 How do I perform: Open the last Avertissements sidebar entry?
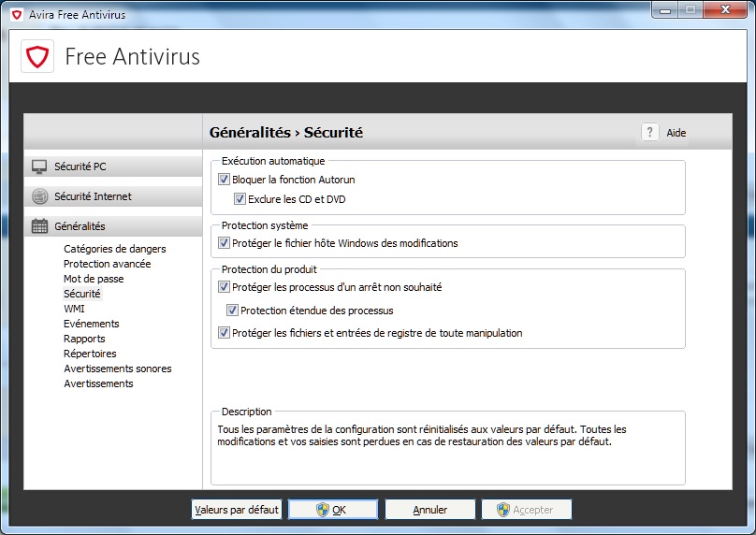pos(98,383)
